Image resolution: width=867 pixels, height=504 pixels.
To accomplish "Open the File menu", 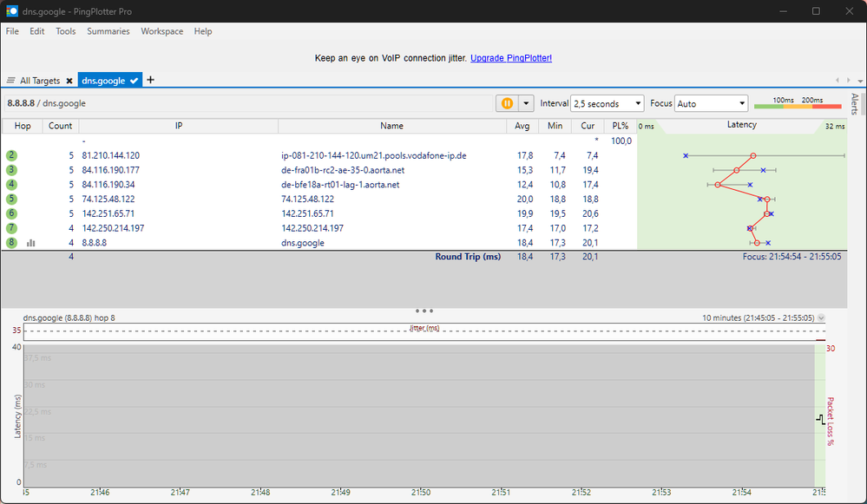I will (12, 31).
